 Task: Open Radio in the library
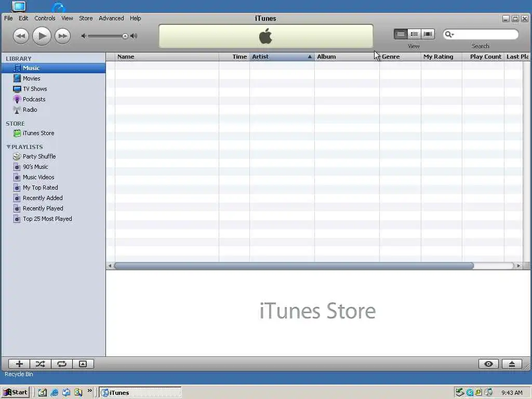point(54,110)
